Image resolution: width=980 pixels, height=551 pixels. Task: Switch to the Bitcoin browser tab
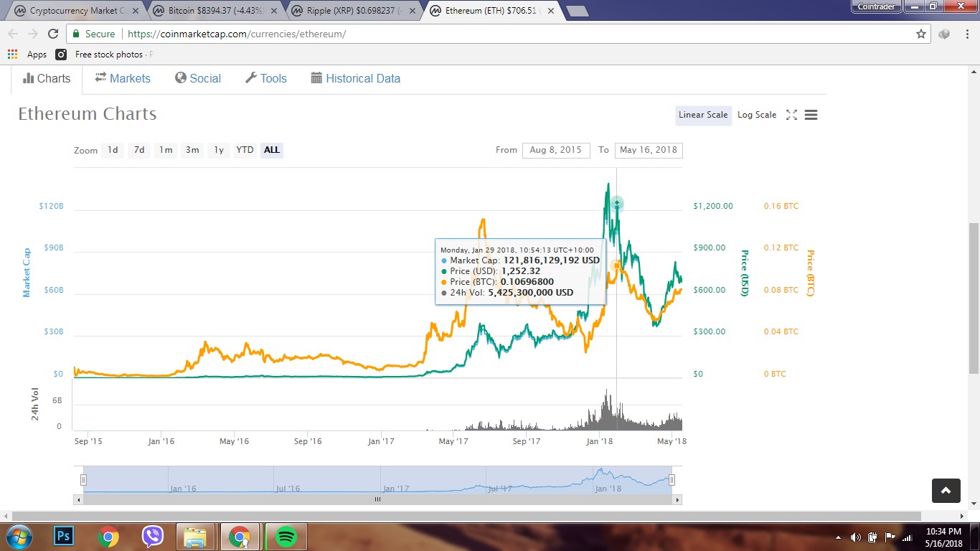pos(215,11)
